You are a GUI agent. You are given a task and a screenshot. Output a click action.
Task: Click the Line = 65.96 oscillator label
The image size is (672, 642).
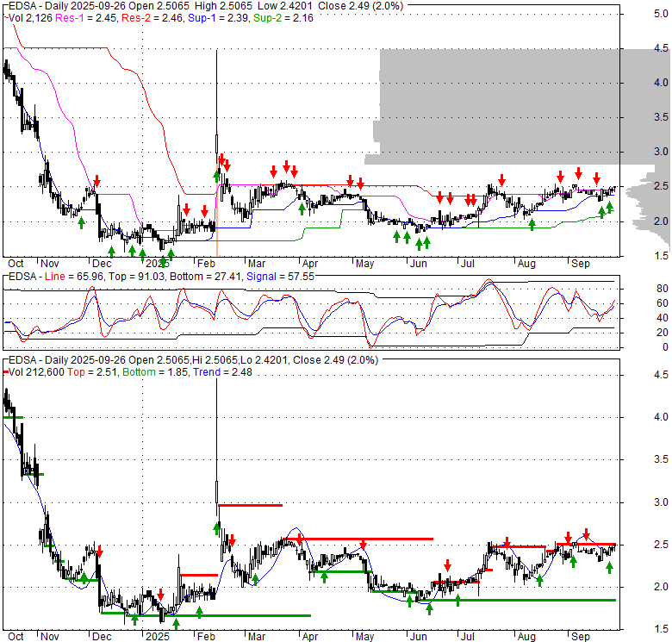coord(74,277)
